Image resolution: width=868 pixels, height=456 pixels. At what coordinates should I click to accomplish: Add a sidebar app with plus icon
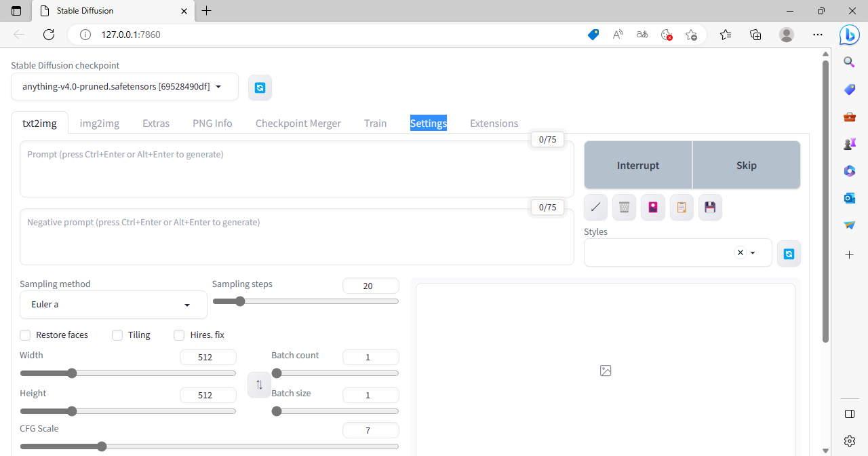[x=850, y=255]
